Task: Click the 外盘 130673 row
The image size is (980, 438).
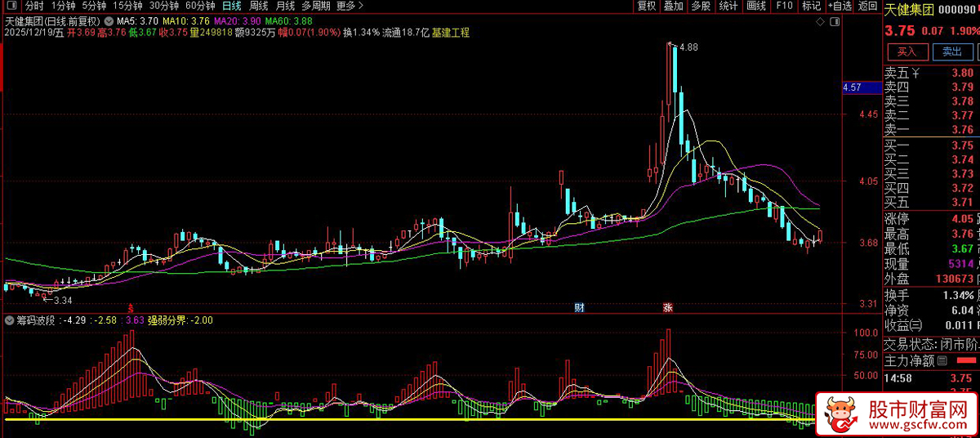Action: [930, 279]
